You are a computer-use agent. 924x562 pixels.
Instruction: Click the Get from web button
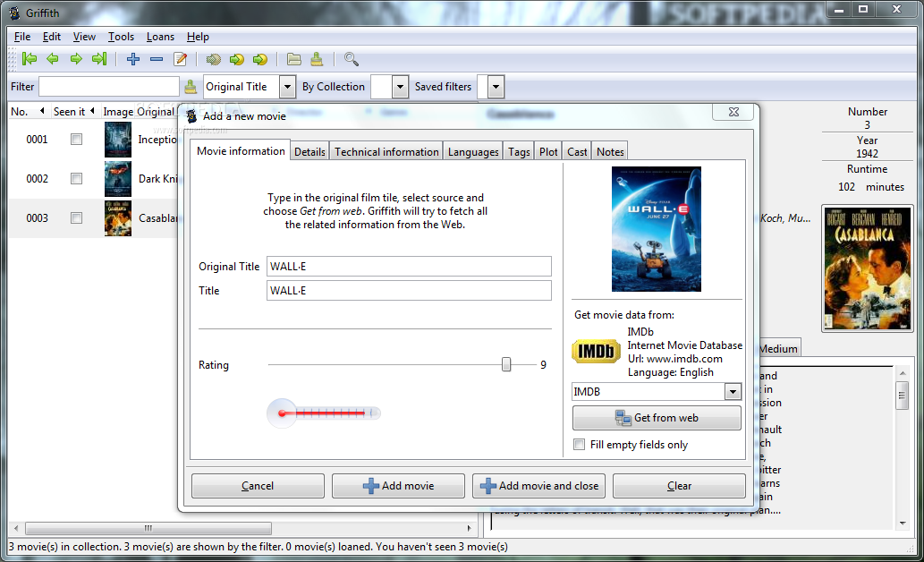tap(657, 418)
